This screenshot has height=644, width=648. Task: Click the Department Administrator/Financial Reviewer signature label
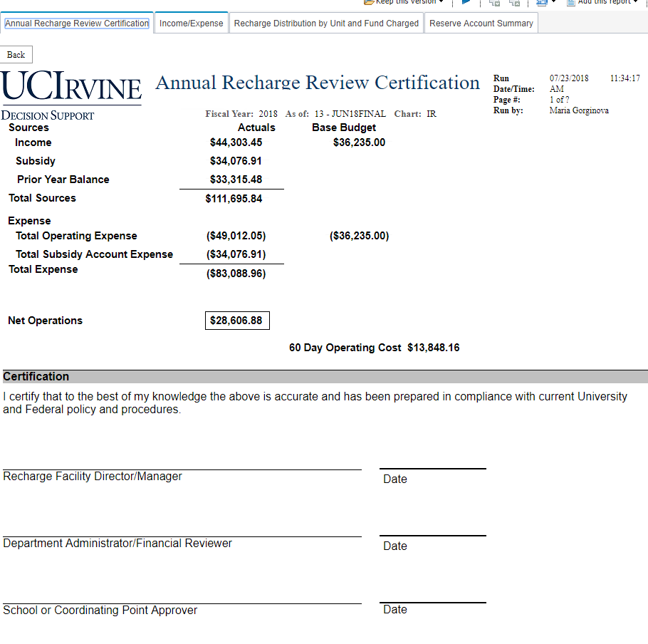tap(117, 543)
